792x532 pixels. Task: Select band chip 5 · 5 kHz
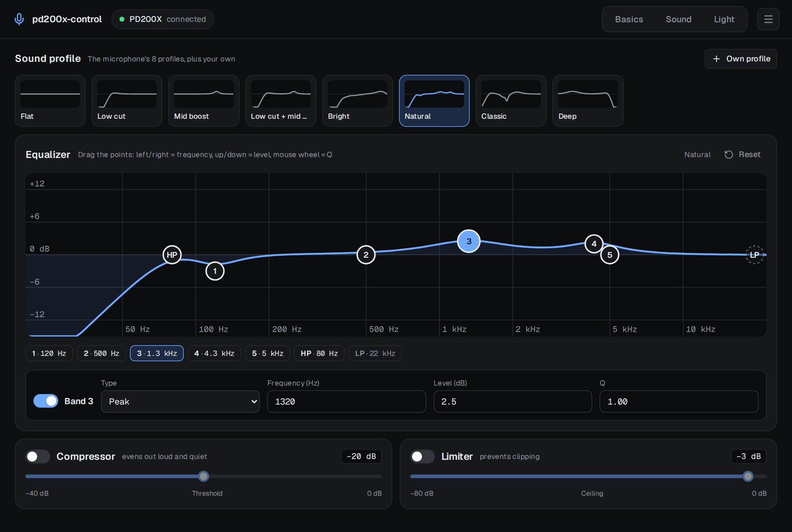coord(268,353)
